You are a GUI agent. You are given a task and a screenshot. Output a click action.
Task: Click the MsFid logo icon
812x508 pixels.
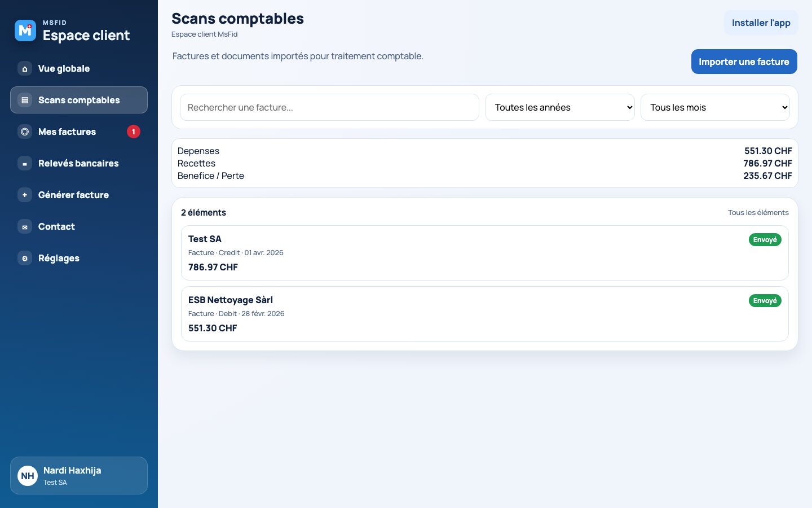25,30
